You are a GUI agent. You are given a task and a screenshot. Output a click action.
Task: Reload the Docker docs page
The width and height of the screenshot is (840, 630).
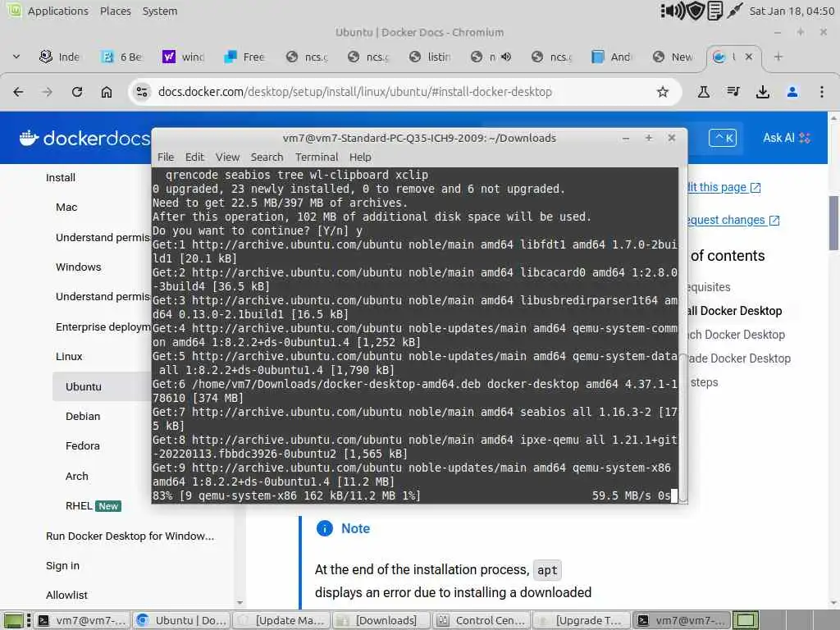pyautogui.click(x=77, y=92)
